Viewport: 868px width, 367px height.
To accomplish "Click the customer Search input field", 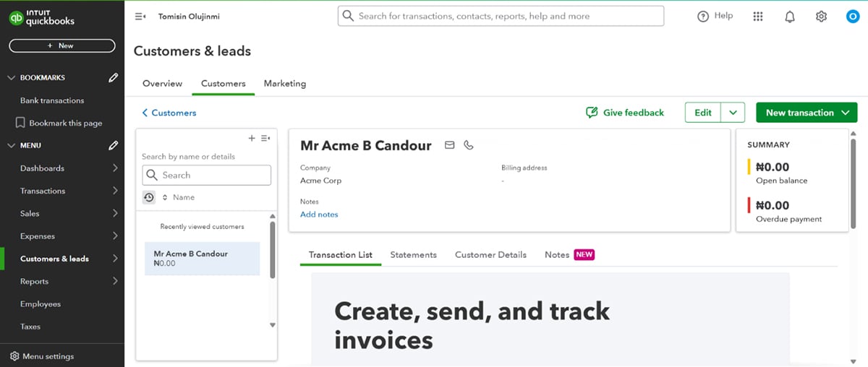I will 207,175.
